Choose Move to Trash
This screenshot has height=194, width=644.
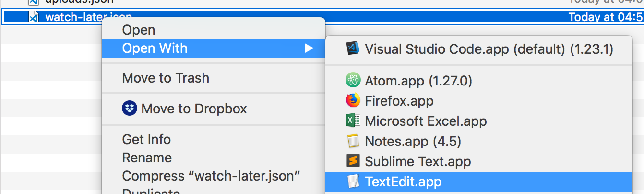214,78
